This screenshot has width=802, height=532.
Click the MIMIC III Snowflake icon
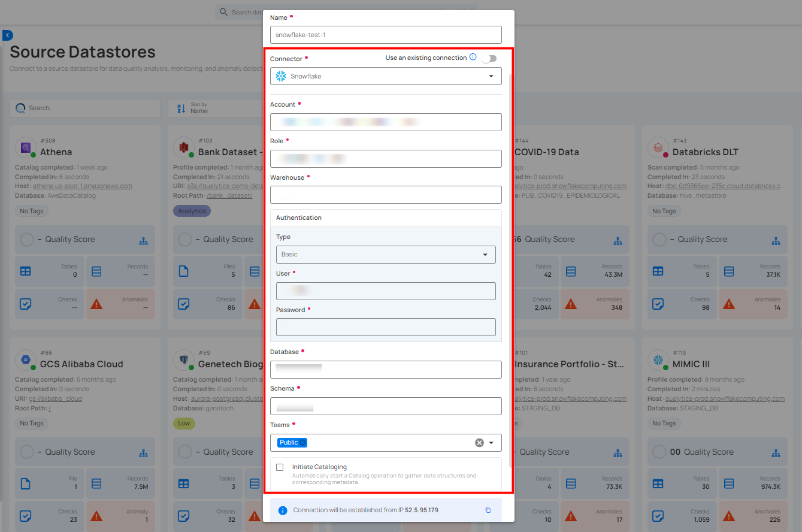[x=658, y=359]
